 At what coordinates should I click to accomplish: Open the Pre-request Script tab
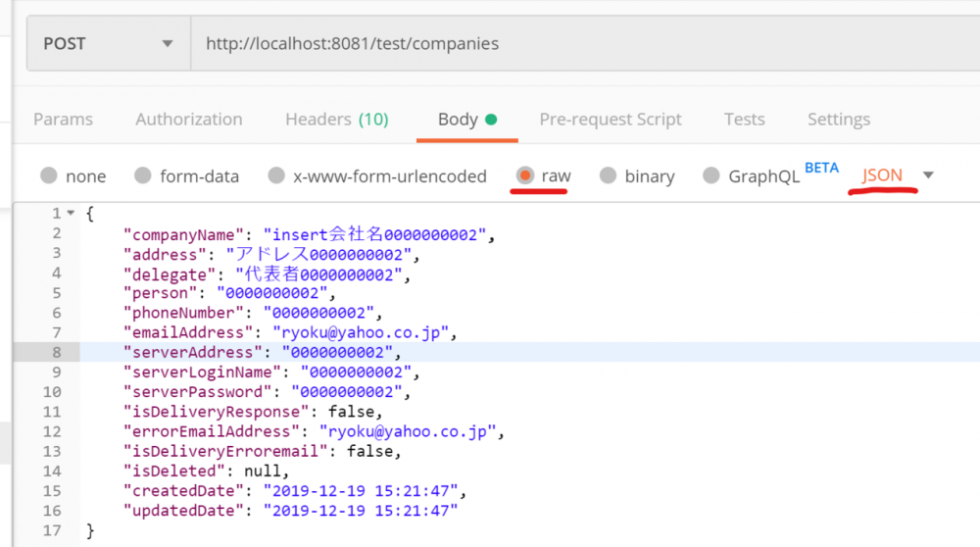point(611,120)
